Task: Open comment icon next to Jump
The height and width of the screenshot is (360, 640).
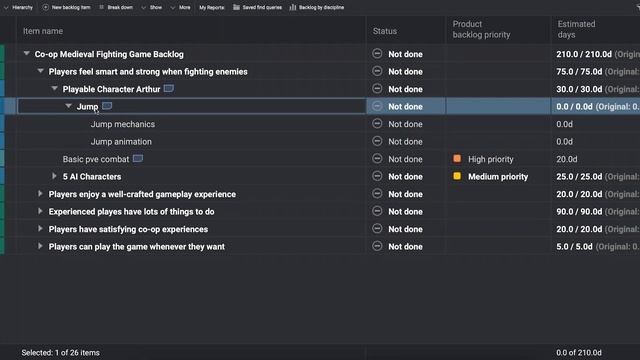Action: pos(107,106)
